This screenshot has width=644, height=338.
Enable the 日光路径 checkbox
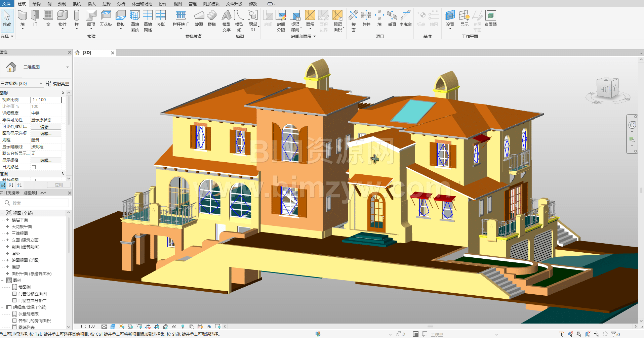(34, 167)
